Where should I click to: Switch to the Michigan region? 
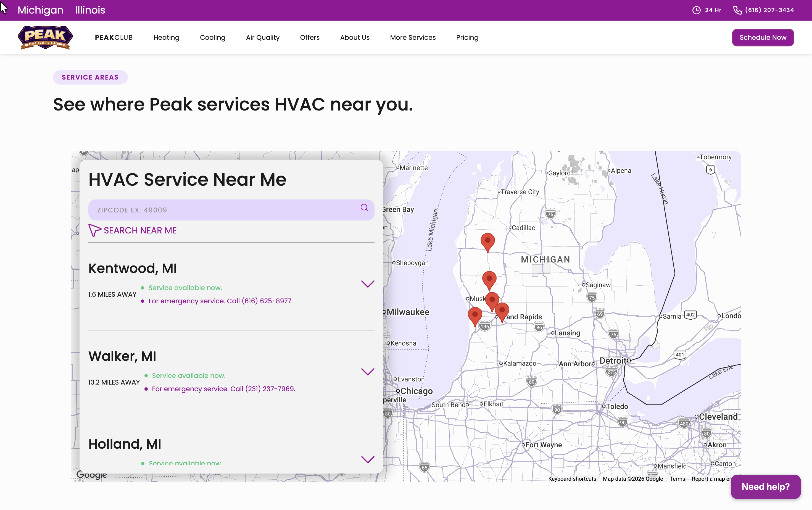click(x=41, y=10)
